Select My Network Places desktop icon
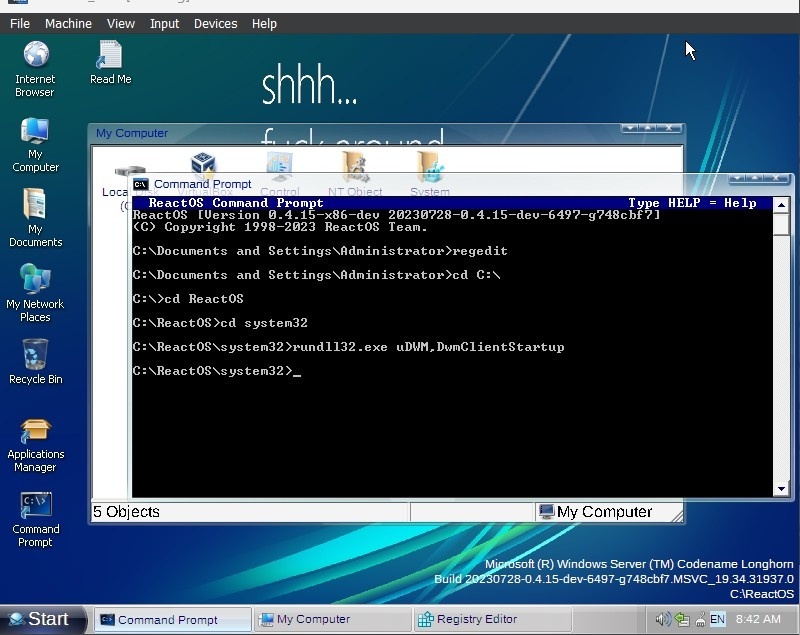800x635 pixels. 35,293
